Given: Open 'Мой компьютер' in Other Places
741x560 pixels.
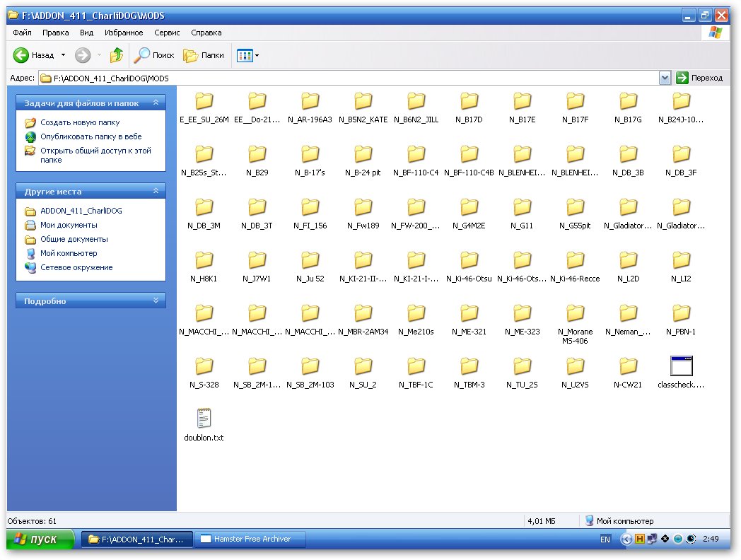Looking at the screenshot, I should coord(68,253).
